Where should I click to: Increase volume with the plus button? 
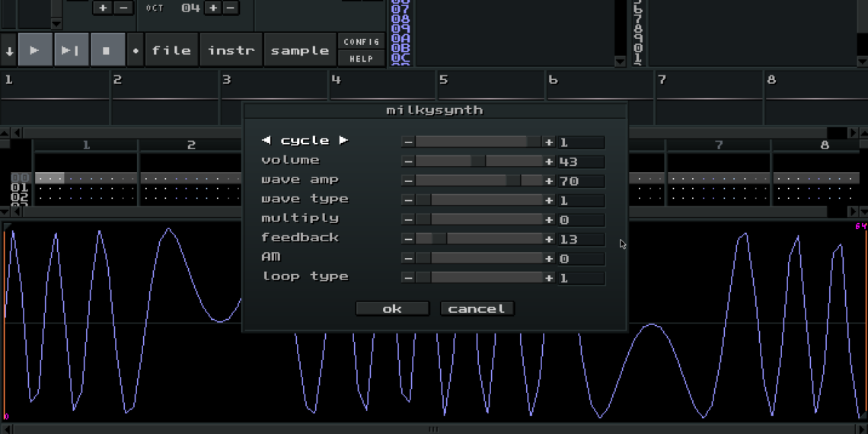click(549, 161)
